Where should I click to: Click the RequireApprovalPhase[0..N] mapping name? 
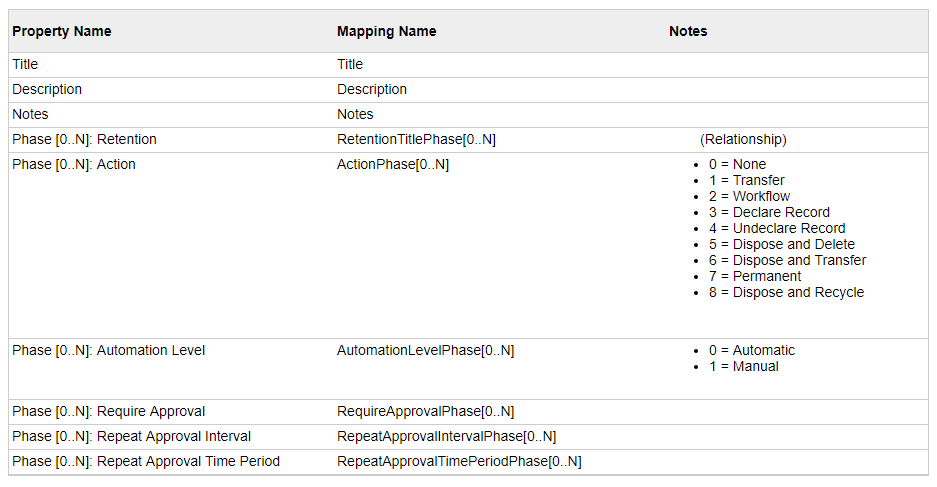click(x=426, y=411)
